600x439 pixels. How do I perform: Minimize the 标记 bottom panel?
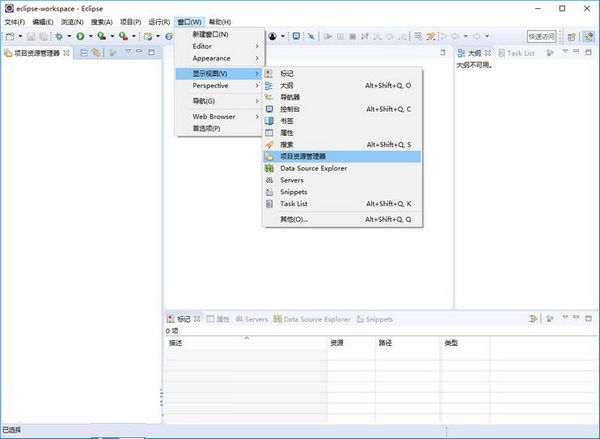pyautogui.click(x=576, y=317)
